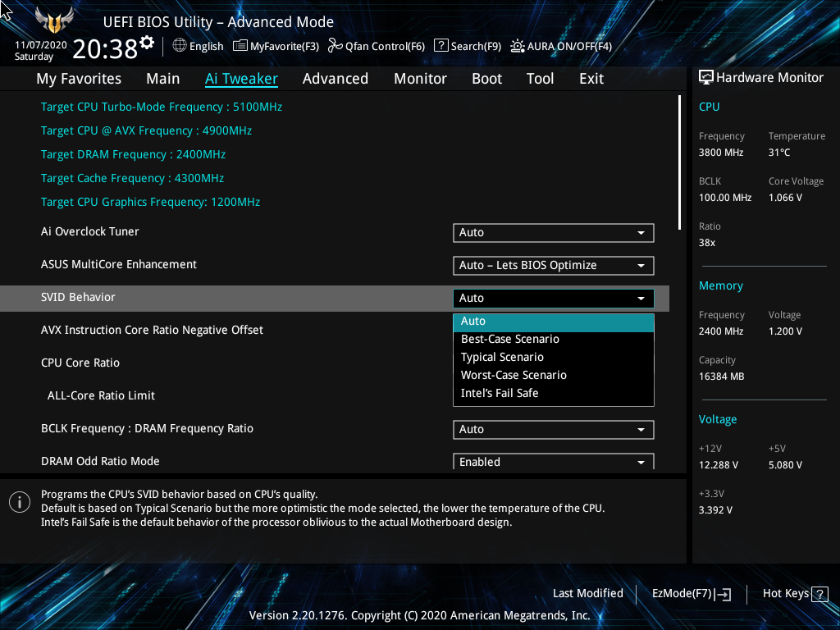Click DRAM Odd Ratio Mode label
Image resolution: width=840 pixels, height=630 pixels.
[x=100, y=461]
